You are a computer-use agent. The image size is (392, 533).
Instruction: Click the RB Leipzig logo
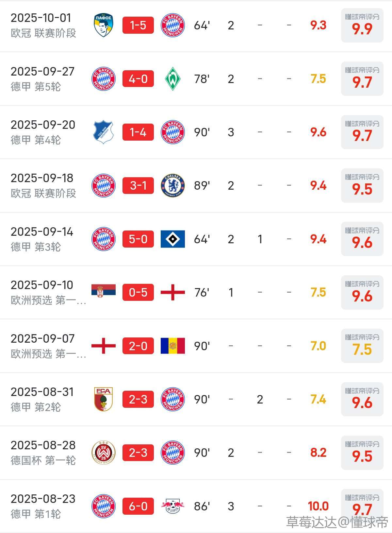[173, 506]
